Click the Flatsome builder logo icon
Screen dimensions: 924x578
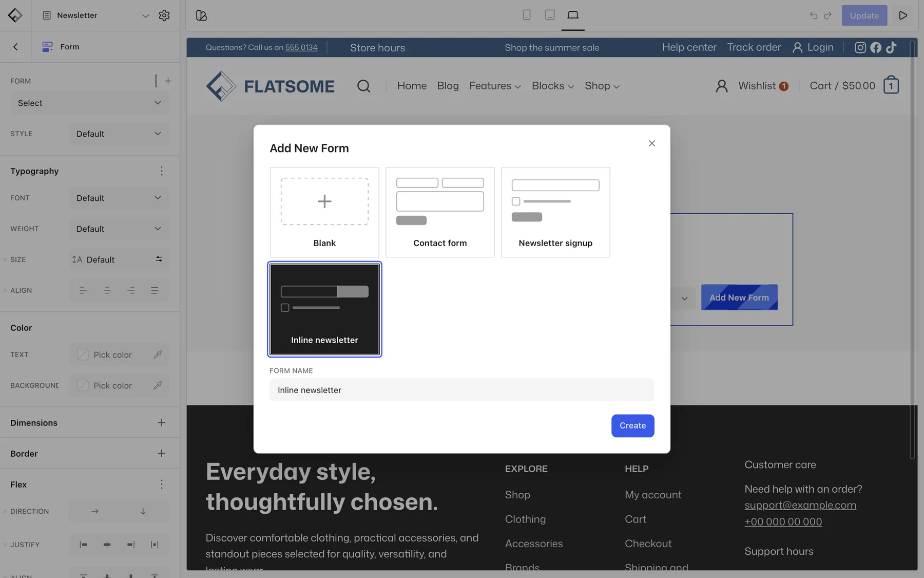coord(15,15)
